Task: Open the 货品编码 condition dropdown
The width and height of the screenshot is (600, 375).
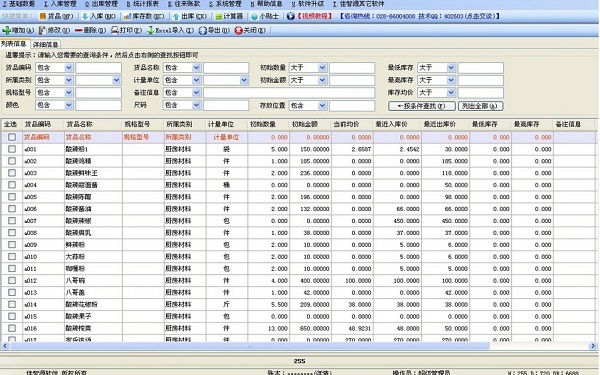Action: (x=68, y=68)
